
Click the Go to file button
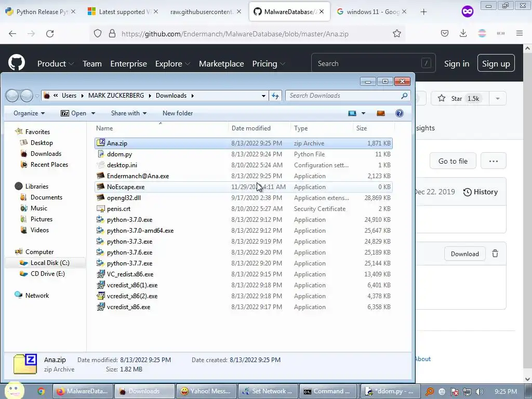click(453, 161)
